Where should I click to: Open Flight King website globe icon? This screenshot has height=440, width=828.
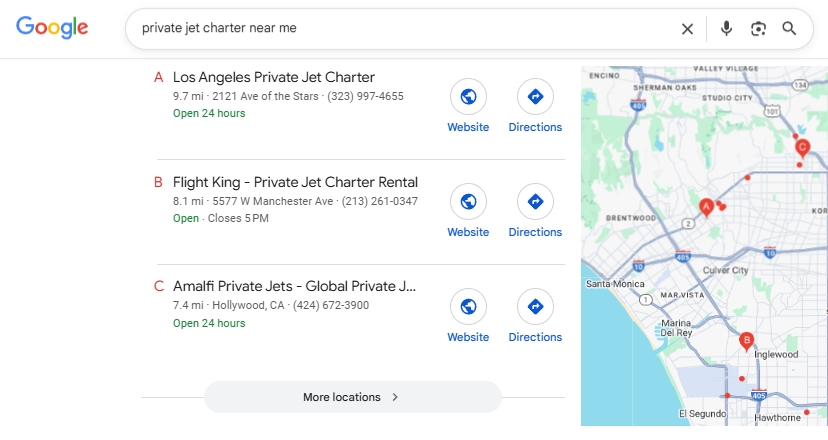tap(467, 202)
